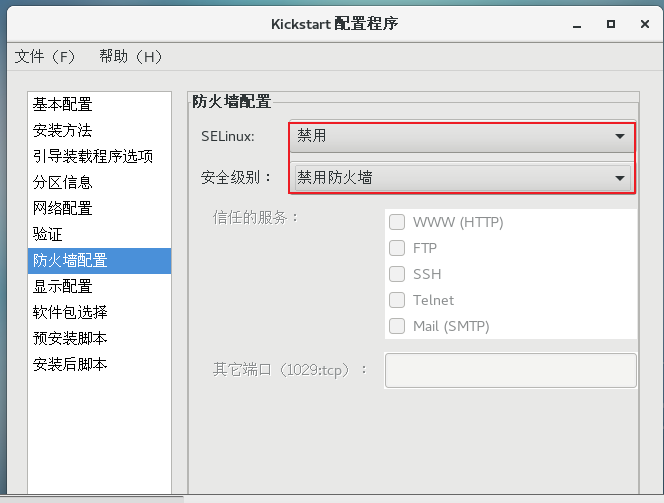Viewport: 664px width, 503px height.
Task: Go to 软件包选择 section
Action: (x=100, y=312)
